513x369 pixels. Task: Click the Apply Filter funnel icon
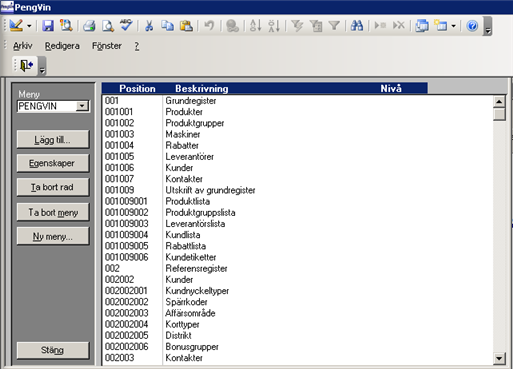click(334, 26)
